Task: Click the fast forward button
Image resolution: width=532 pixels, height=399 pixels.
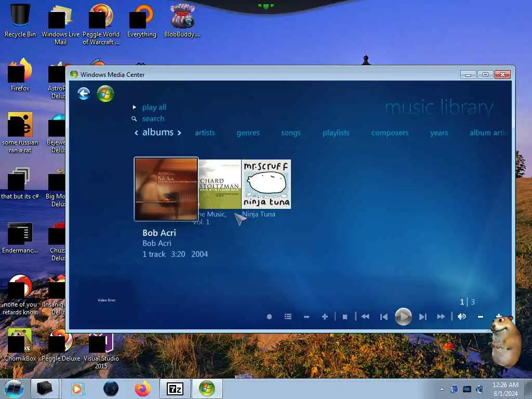Action: point(441,316)
